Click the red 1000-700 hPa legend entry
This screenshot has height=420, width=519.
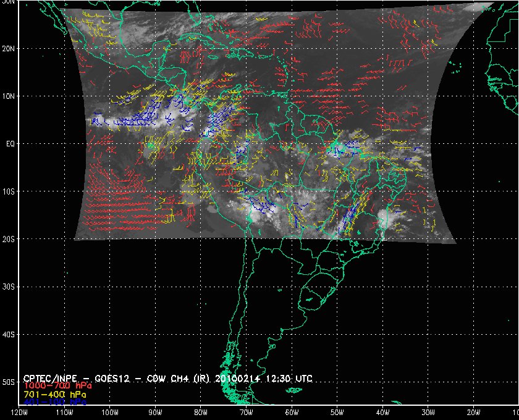(x=57, y=386)
